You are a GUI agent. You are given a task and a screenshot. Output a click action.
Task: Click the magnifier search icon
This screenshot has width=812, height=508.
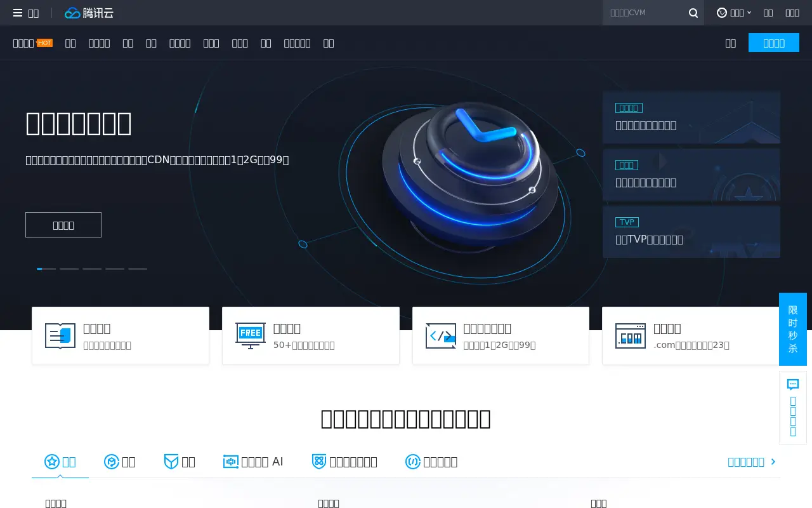click(693, 13)
